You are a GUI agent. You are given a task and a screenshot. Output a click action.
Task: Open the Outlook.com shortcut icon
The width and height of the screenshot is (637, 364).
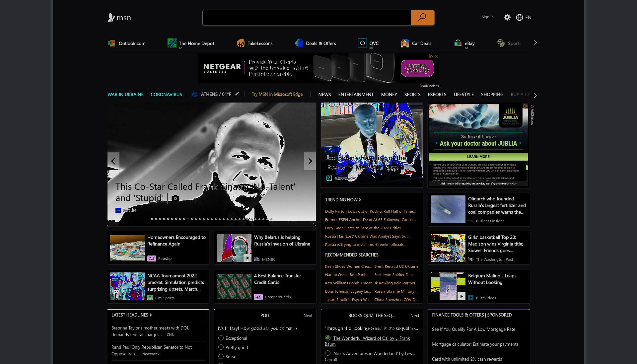[111, 43]
